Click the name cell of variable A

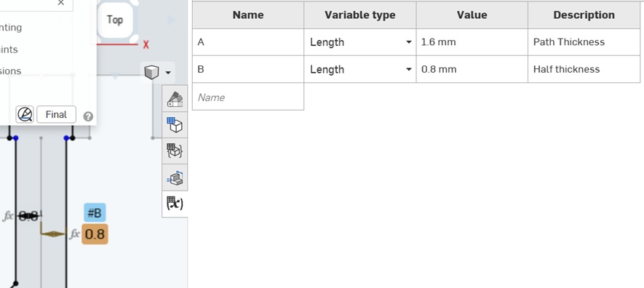(248, 42)
